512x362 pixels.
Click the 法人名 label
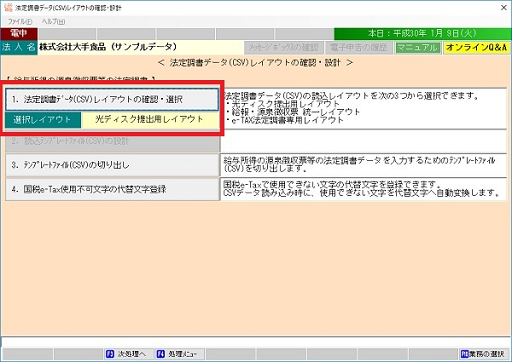pos(19,47)
